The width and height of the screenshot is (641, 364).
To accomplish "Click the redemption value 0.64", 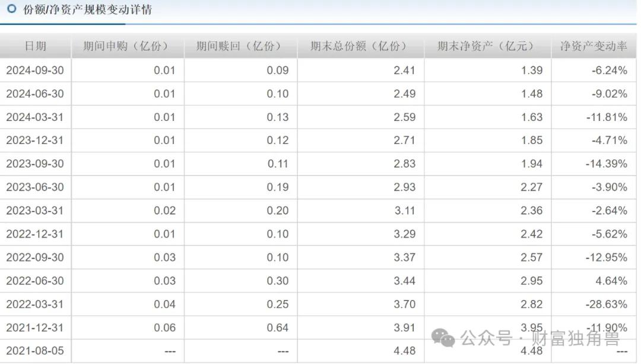I will pyautogui.click(x=278, y=328).
